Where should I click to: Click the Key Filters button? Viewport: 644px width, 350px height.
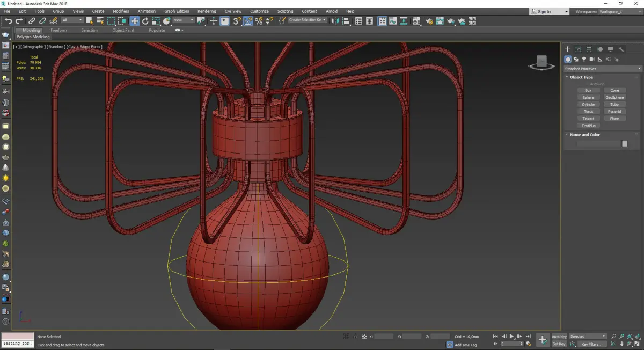tap(591, 344)
